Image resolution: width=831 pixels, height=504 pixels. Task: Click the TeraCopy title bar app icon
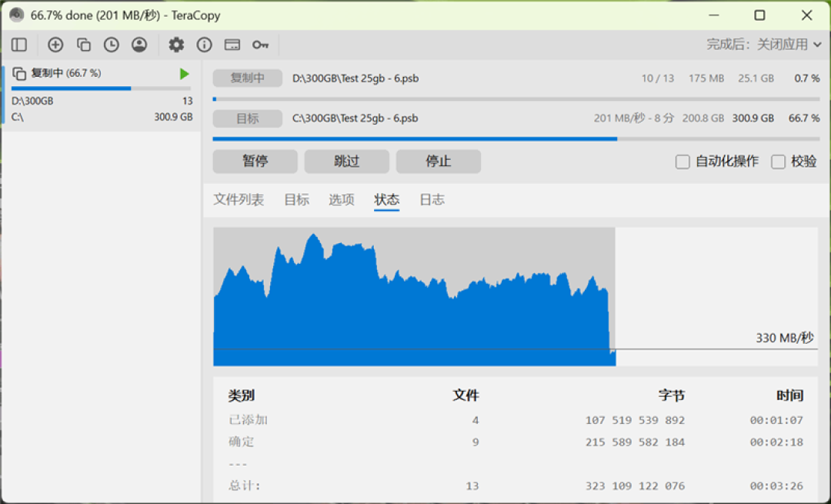point(16,15)
